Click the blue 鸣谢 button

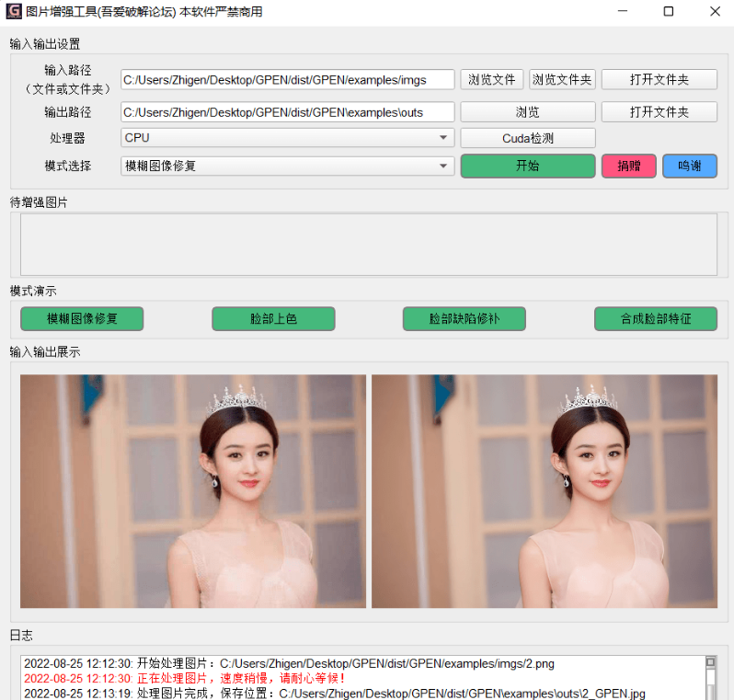[690, 166]
